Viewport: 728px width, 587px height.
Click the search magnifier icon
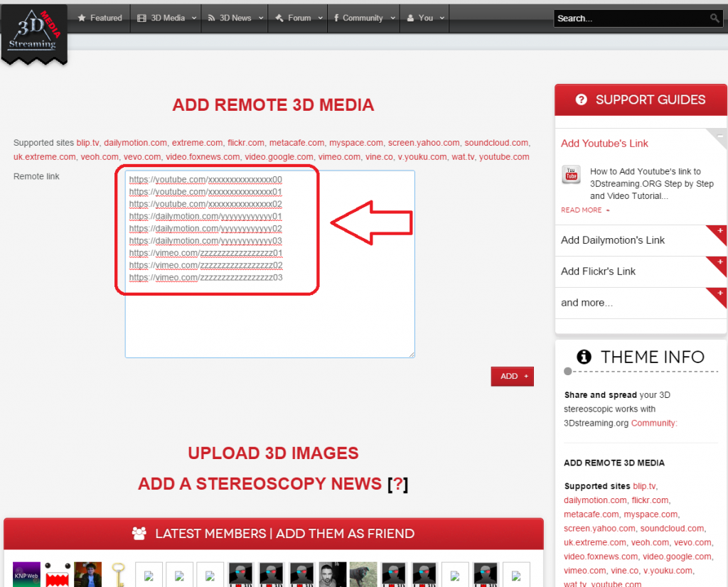(714, 18)
